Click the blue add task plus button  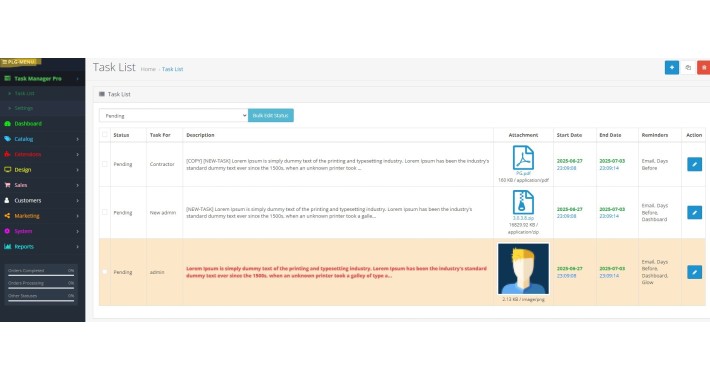coord(672,67)
